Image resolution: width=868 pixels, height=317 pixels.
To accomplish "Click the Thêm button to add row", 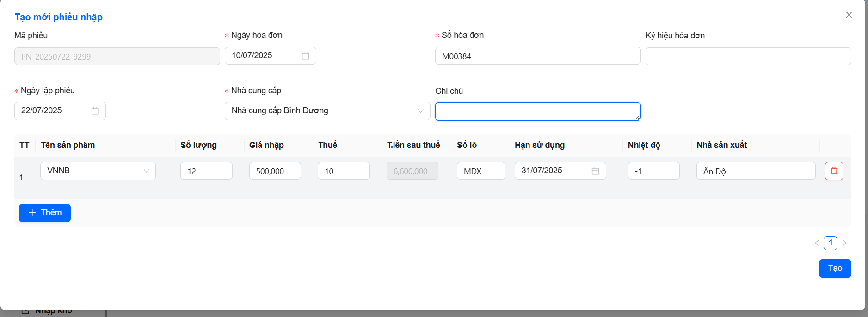I will 45,213.
